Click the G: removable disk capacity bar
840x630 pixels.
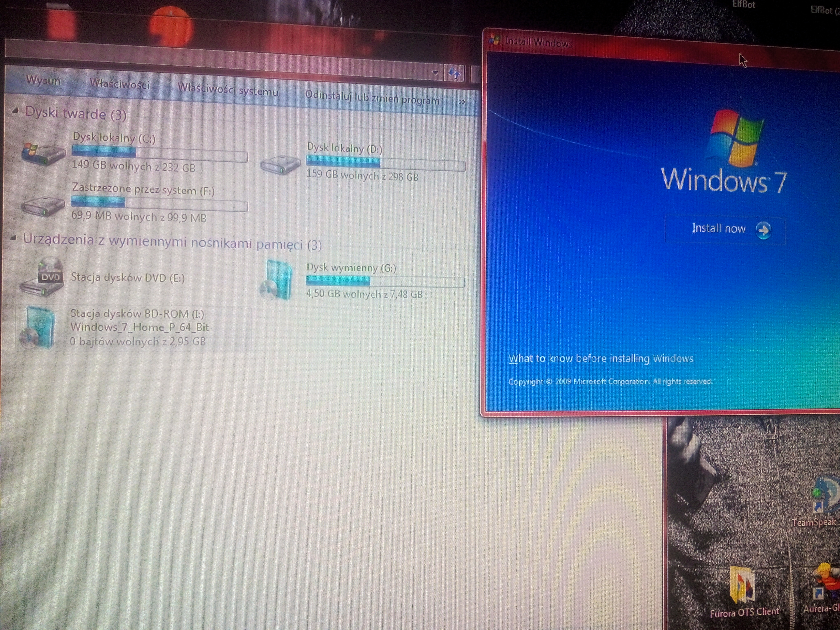[x=385, y=281]
